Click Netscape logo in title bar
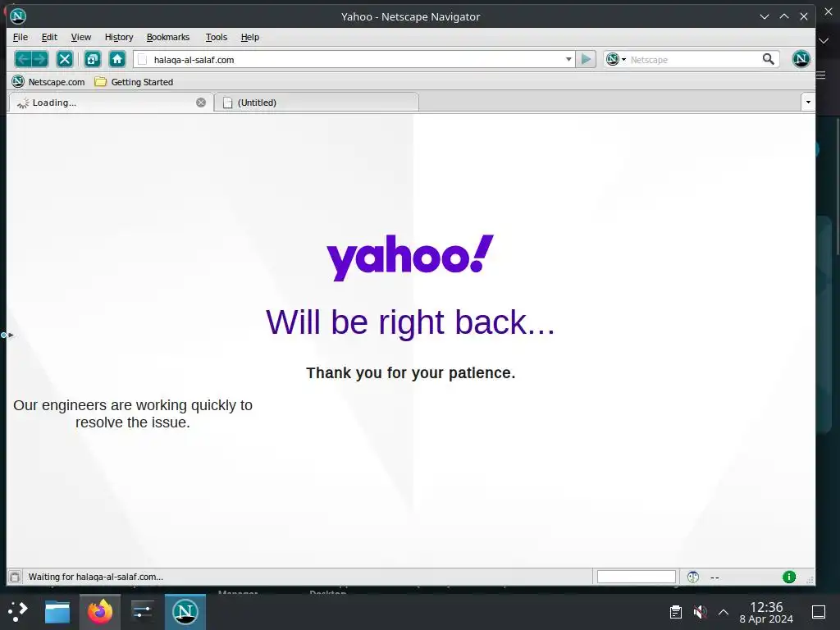 (x=18, y=16)
